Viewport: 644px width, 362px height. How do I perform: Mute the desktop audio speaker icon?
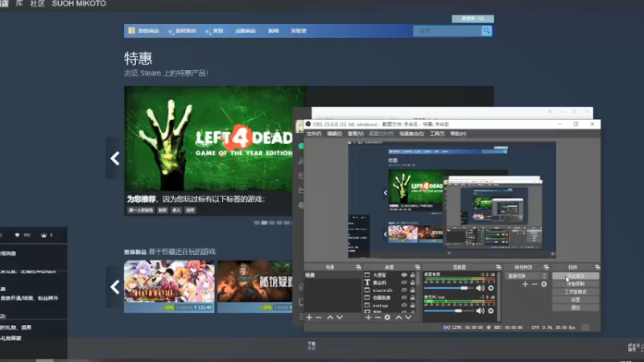[x=480, y=288]
